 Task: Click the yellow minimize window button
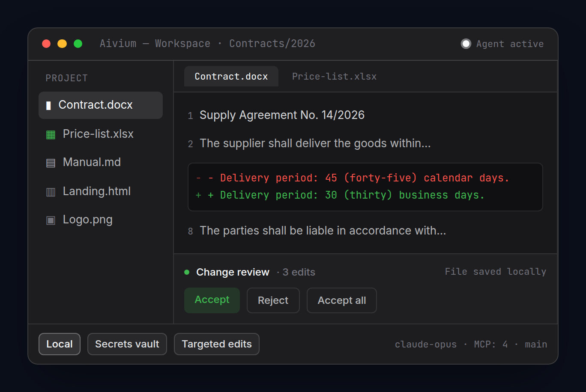click(62, 44)
